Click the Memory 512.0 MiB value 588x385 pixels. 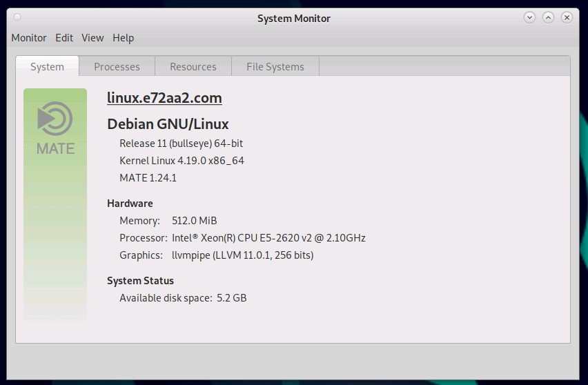pos(194,220)
